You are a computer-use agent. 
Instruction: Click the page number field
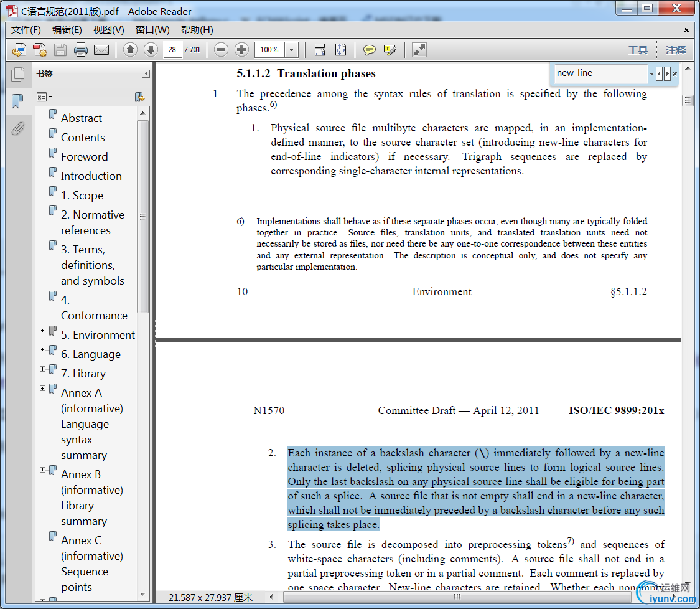[x=172, y=50]
